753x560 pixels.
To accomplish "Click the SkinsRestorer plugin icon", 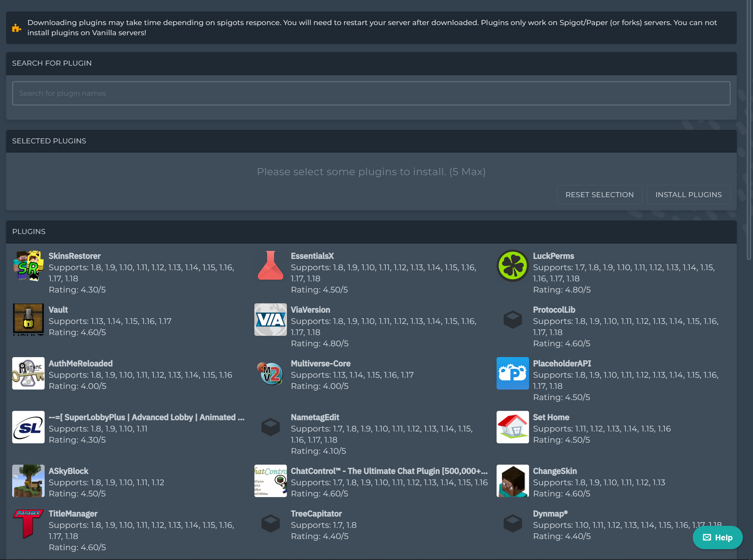I will pyautogui.click(x=28, y=266).
